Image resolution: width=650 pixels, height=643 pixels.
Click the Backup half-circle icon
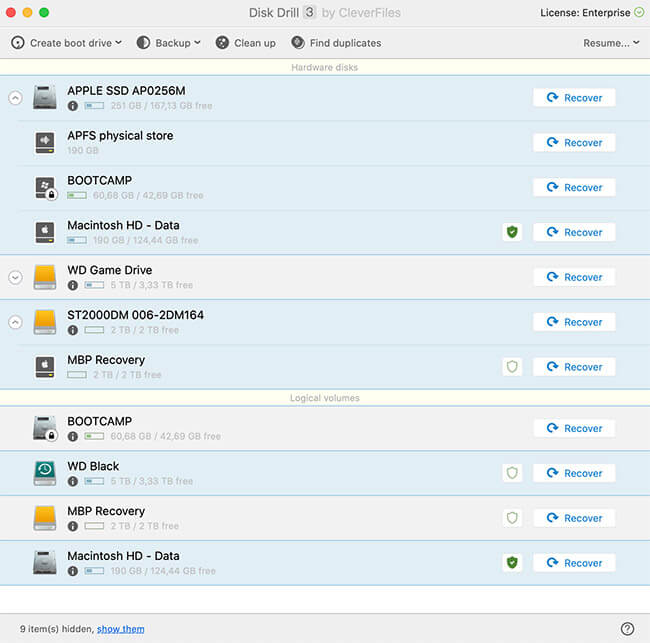coord(143,43)
